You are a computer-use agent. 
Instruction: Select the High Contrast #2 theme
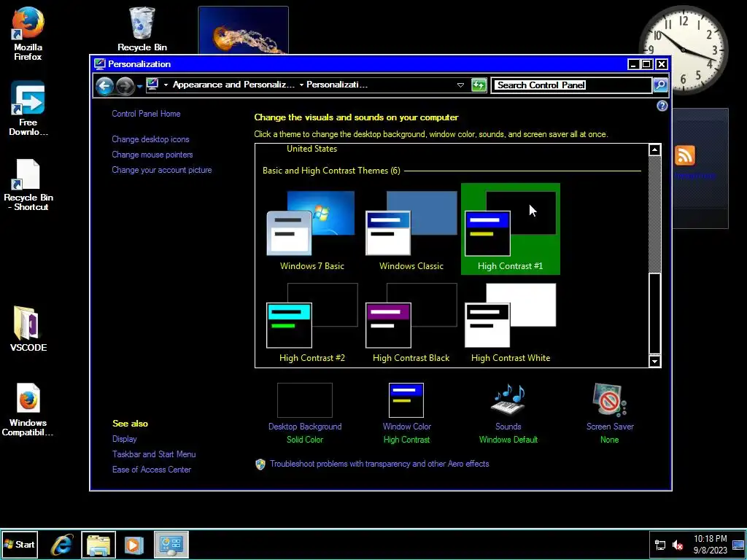pos(311,322)
